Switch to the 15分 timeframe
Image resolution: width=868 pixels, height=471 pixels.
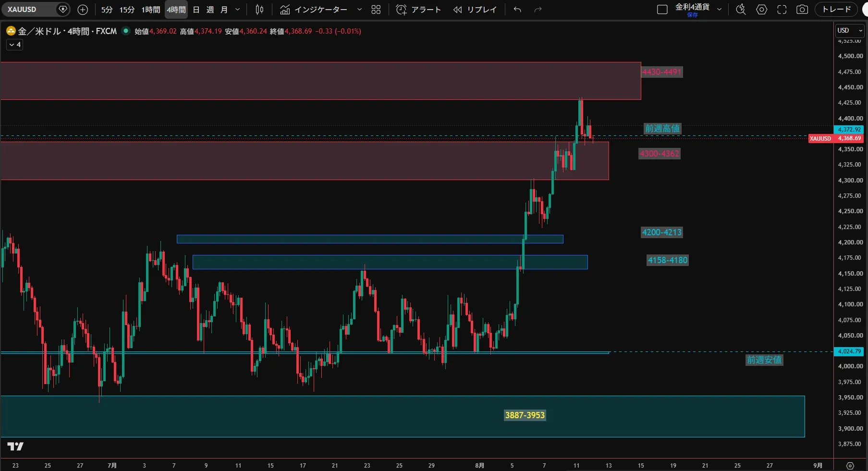click(x=127, y=10)
